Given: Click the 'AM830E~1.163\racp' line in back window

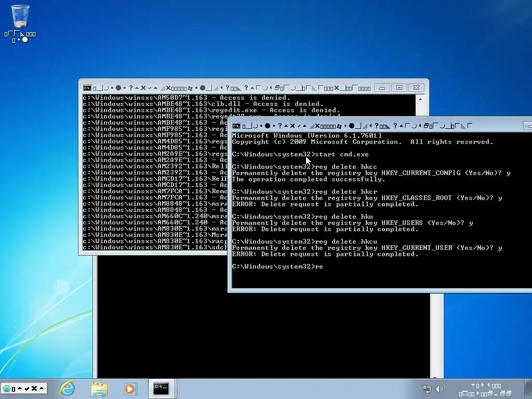Looking at the screenshot, I should click(x=155, y=241).
